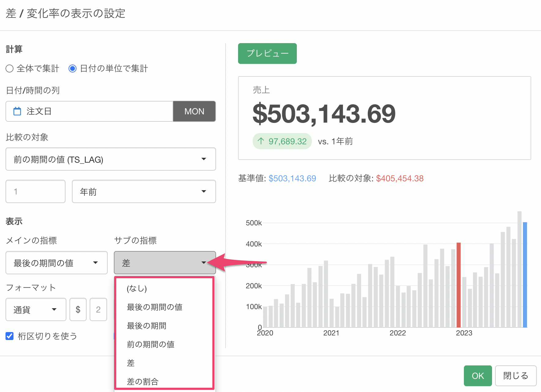Pick 最後の期間 from the list
This screenshot has height=392, width=541.
[147, 326]
